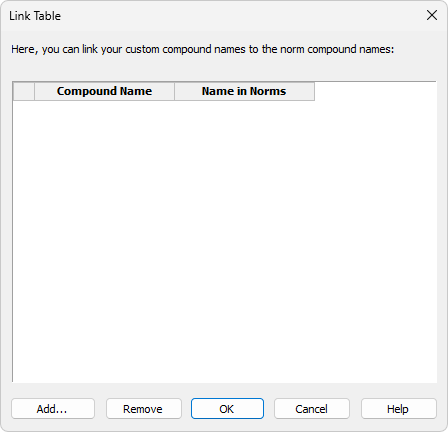The width and height of the screenshot is (448, 432).
Task: Click empty table space below Name in Norms column
Action: point(244,241)
